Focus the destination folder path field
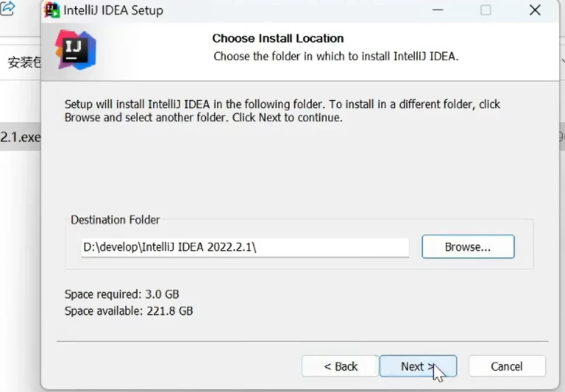The height and width of the screenshot is (392, 565). 244,247
